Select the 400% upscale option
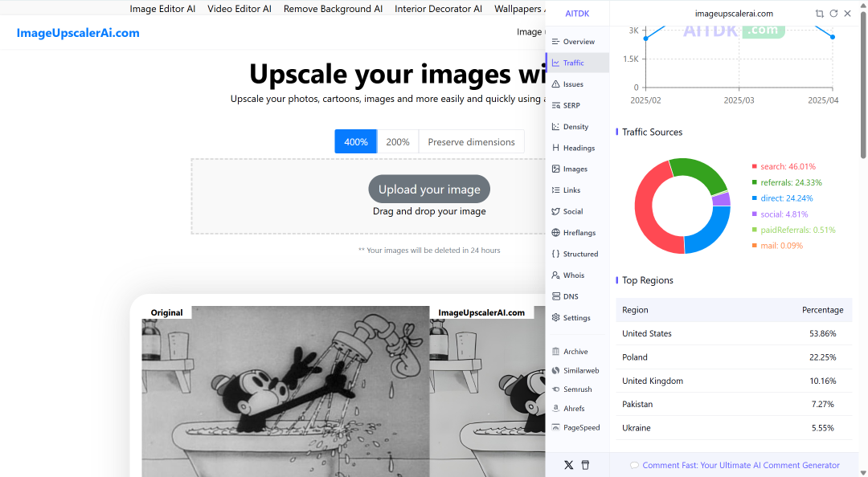This screenshot has height=477, width=868. tap(356, 141)
